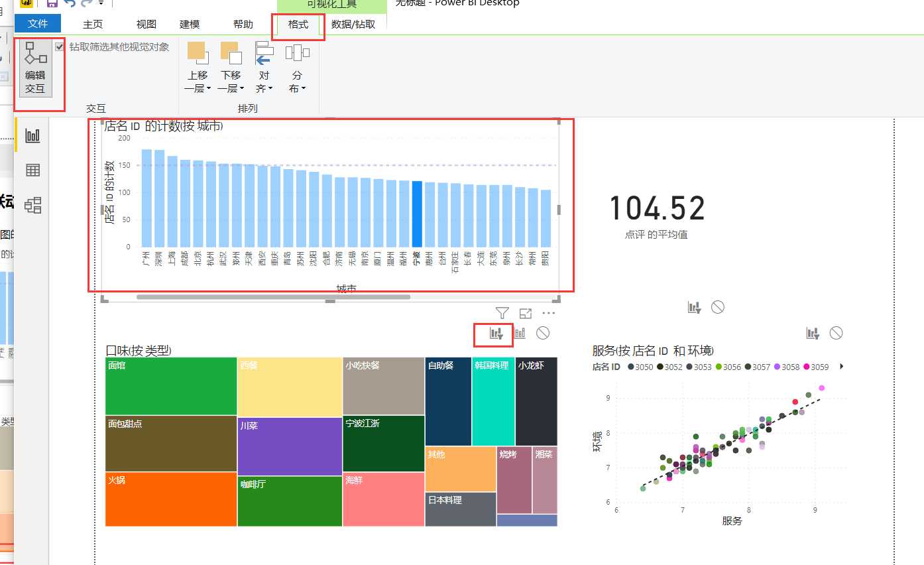Image resolution: width=924 pixels, height=565 pixels.
Task: Open the Report view in the left sidebar
Action: [x=32, y=136]
